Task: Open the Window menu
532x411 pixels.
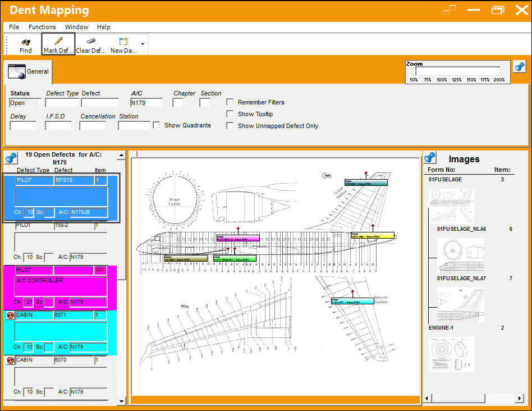Action: (x=76, y=27)
